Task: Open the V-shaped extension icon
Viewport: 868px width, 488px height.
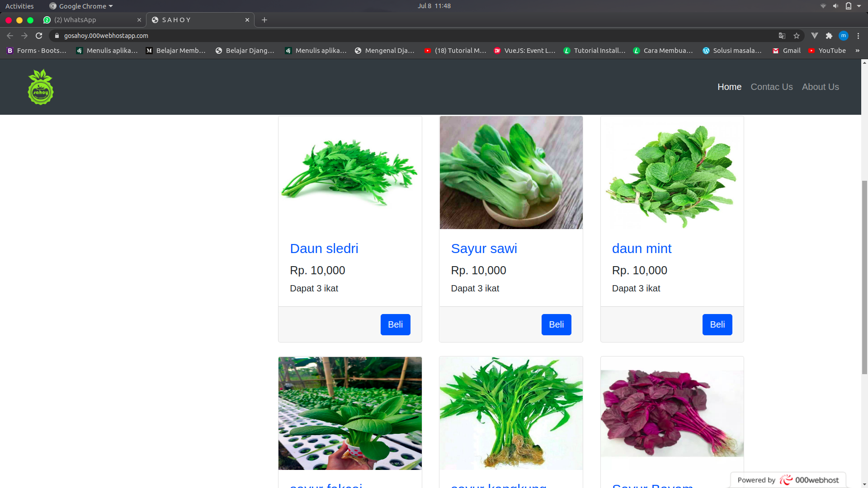Action: point(815,36)
